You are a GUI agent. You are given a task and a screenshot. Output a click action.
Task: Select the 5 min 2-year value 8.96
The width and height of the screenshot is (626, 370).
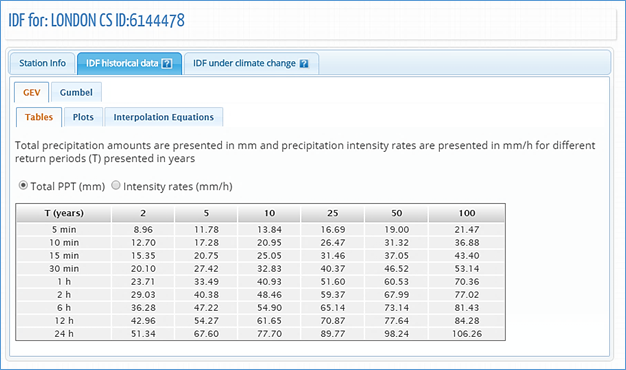point(143,230)
